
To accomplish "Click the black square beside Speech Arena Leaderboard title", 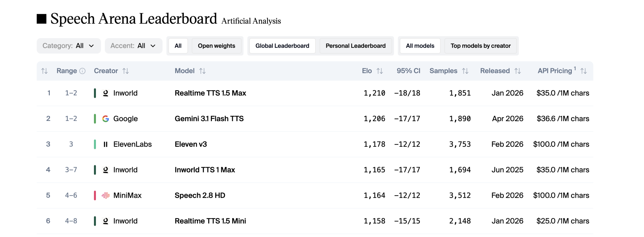I will (x=42, y=19).
